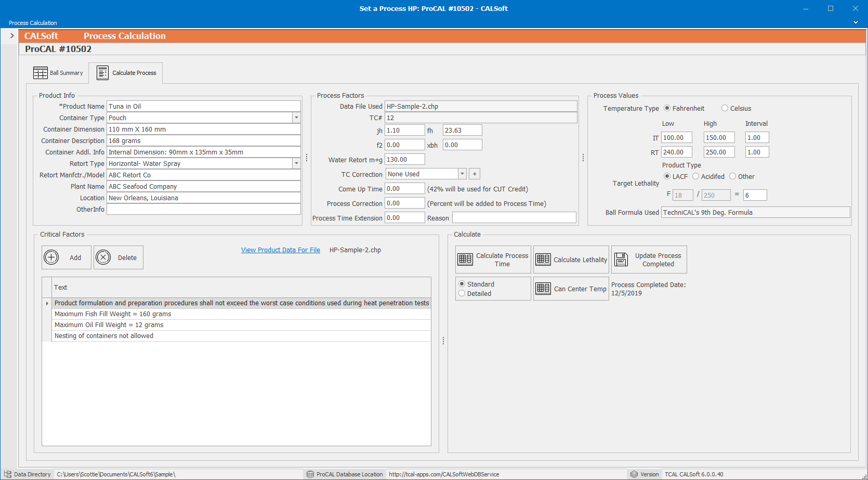Edit the IT High value field
The image size is (868, 480).
(719, 138)
